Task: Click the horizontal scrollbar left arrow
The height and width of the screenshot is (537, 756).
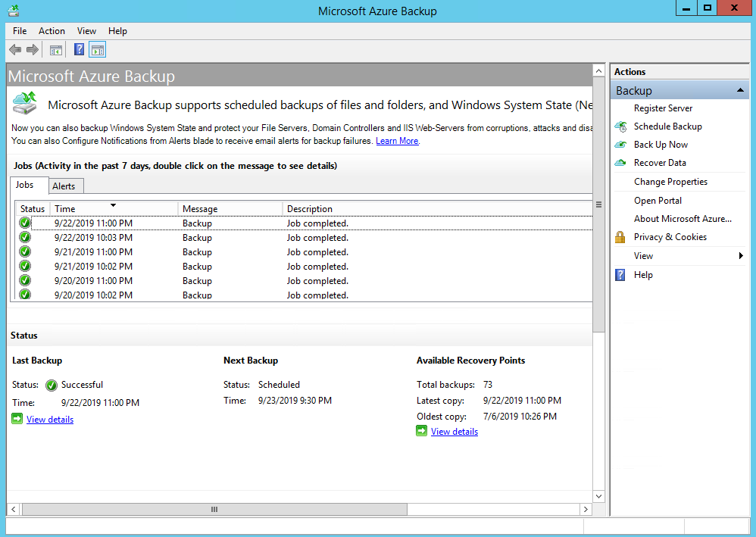Action: (14, 509)
